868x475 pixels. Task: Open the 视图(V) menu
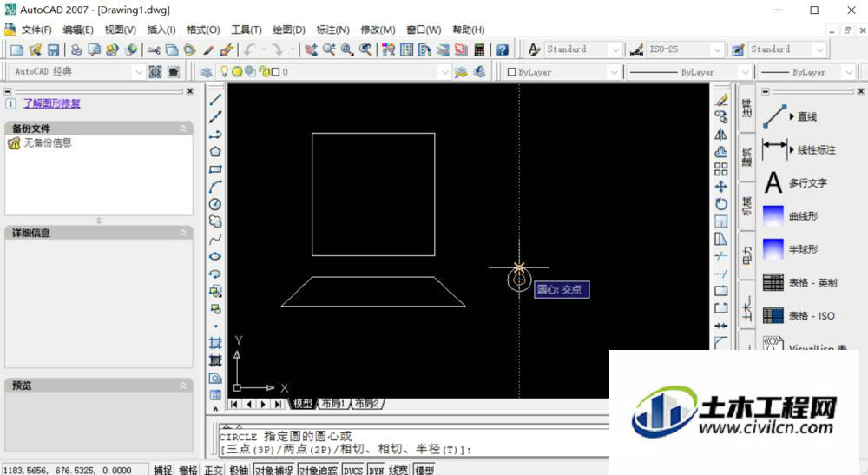[120, 30]
